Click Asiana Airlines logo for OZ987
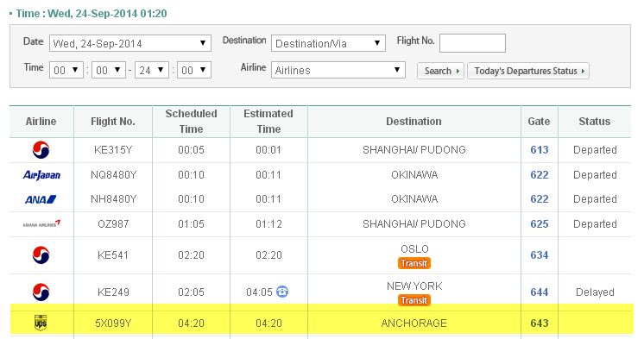This screenshot has height=339, width=644. [x=41, y=224]
